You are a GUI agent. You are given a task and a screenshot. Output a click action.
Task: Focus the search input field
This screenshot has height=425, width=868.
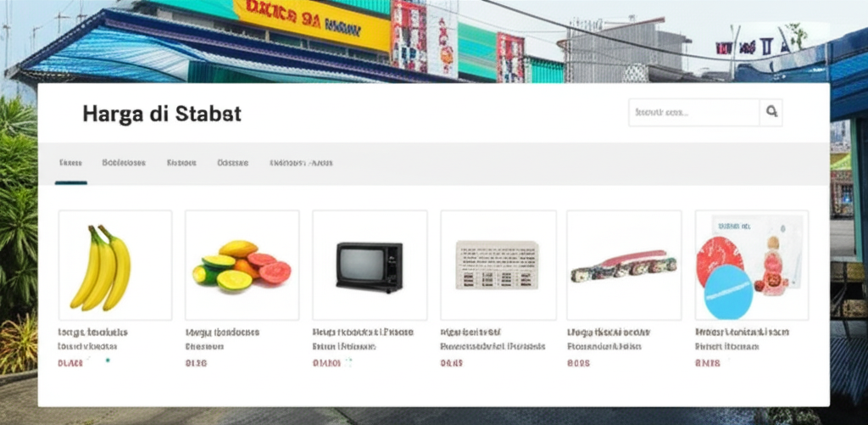click(x=694, y=113)
